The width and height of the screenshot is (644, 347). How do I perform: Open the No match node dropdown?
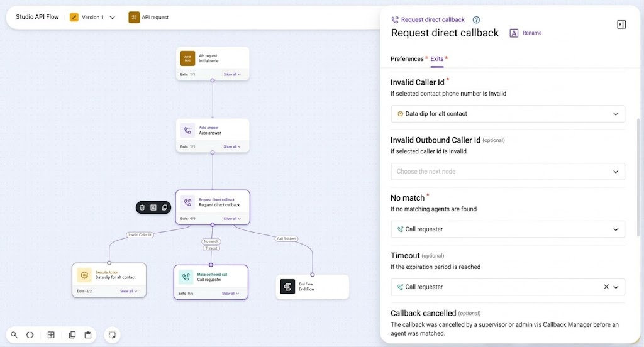(508, 229)
